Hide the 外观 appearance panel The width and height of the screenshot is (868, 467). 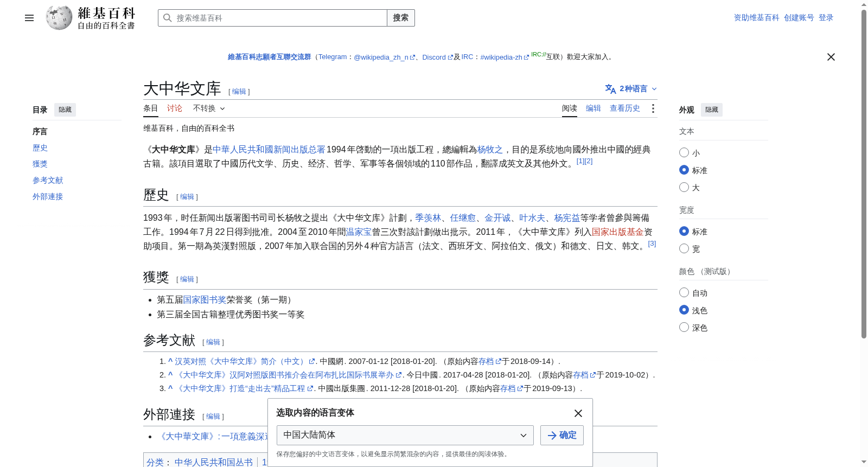[x=712, y=110]
